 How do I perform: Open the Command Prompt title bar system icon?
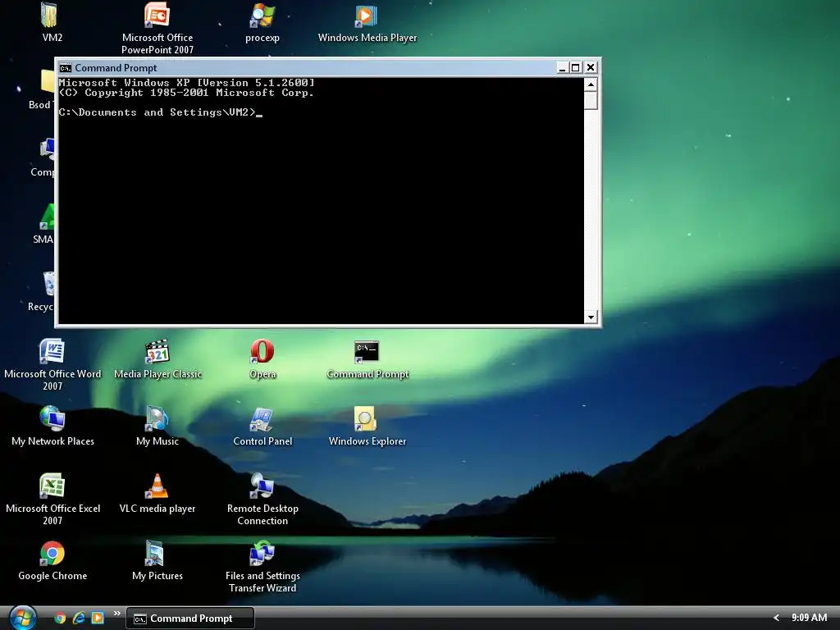(66, 68)
